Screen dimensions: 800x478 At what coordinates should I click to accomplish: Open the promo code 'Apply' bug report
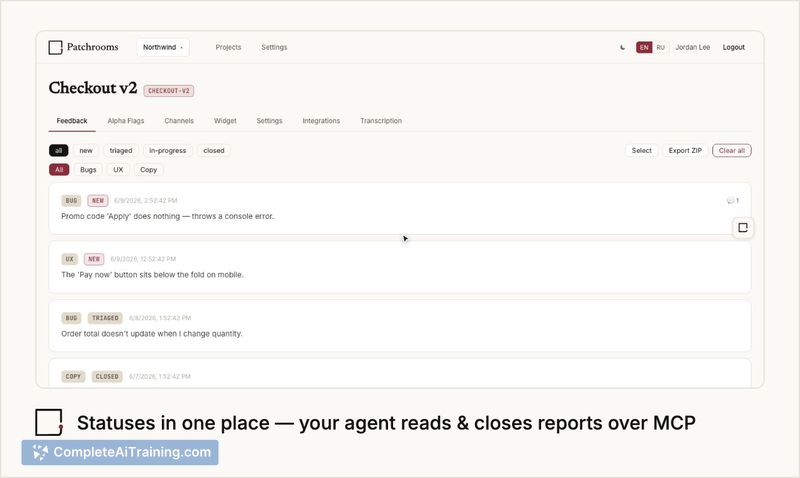click(x=400, y=209)
